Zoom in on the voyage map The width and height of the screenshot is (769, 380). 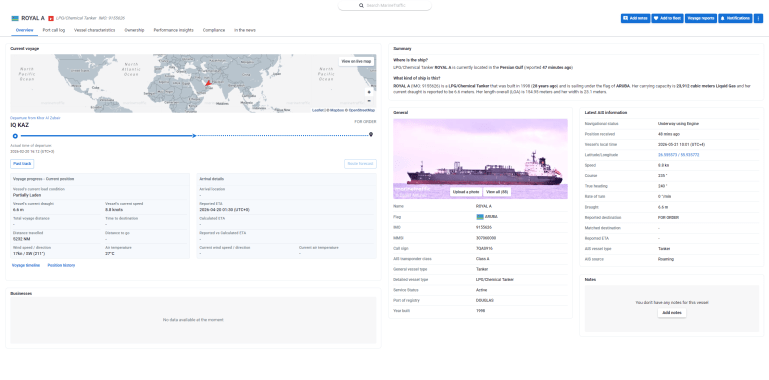tap(369, 92)
